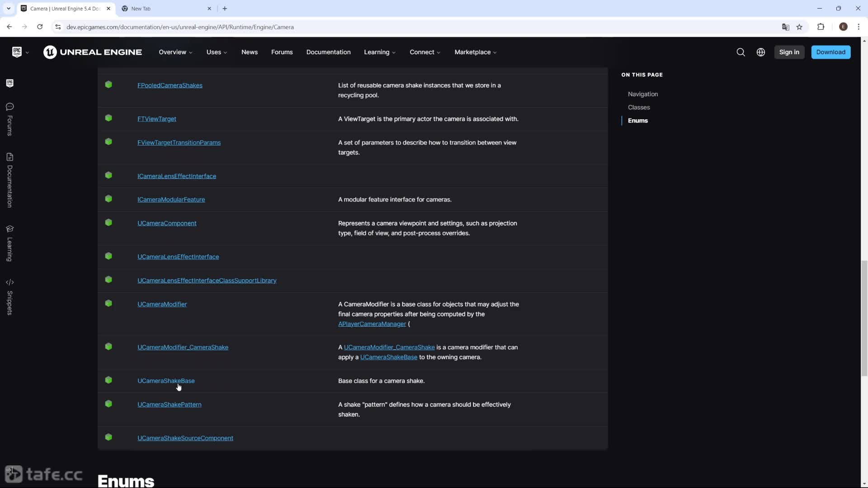Open language selector globe icon
Image resolution: width=868 pixels, height=488 pixels.
761,52
